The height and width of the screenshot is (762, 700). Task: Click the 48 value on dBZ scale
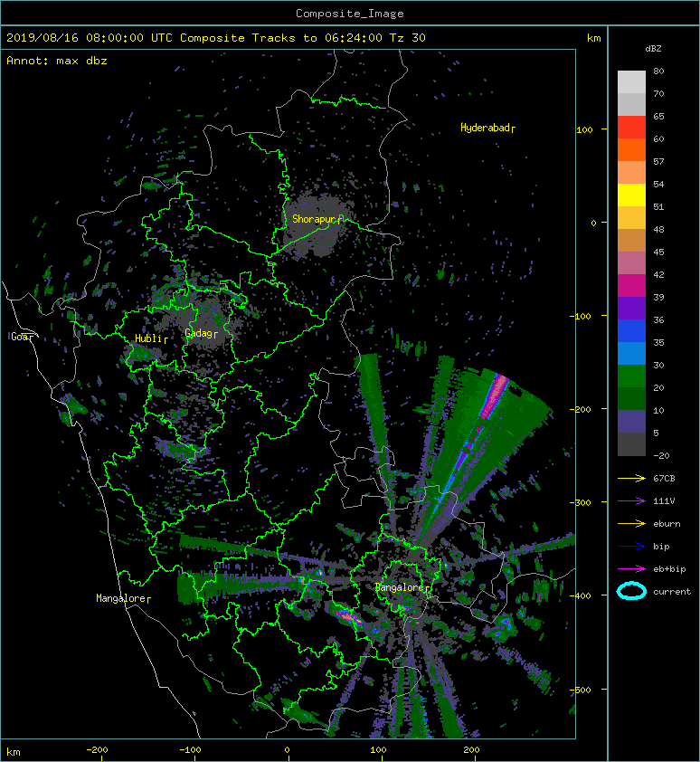[x=658, y=229]
